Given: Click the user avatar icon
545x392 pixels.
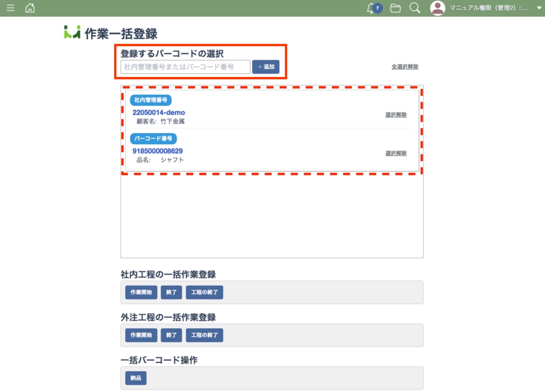Looking at the screenshot, I should (x=437, y=8).
